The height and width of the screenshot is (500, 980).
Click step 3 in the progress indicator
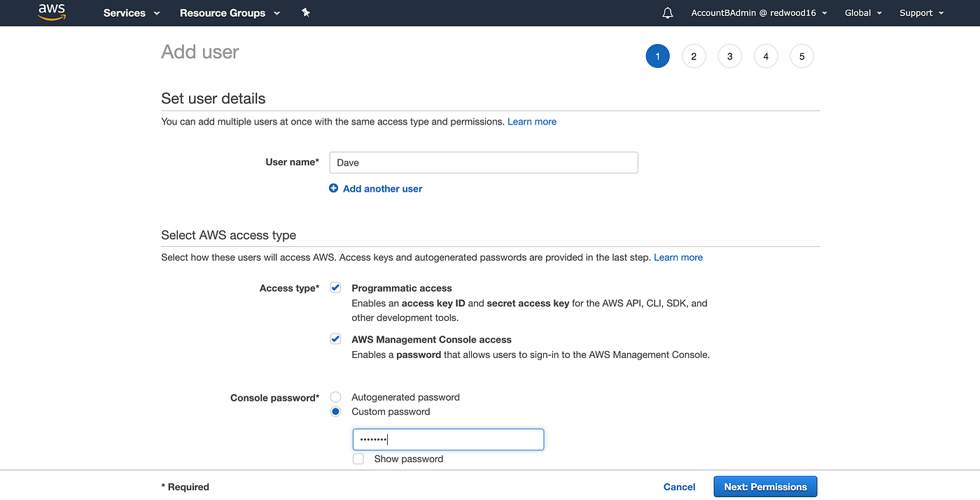[x=729, y=56]
